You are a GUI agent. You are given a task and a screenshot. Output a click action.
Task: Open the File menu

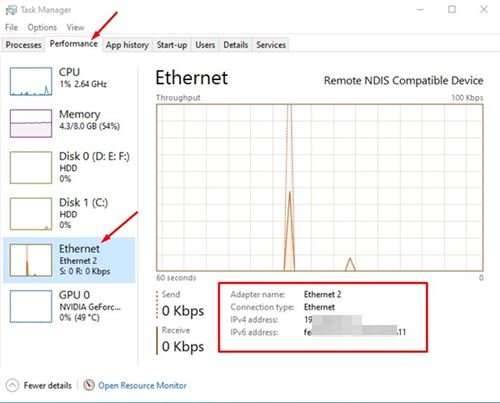coord(11,27)
